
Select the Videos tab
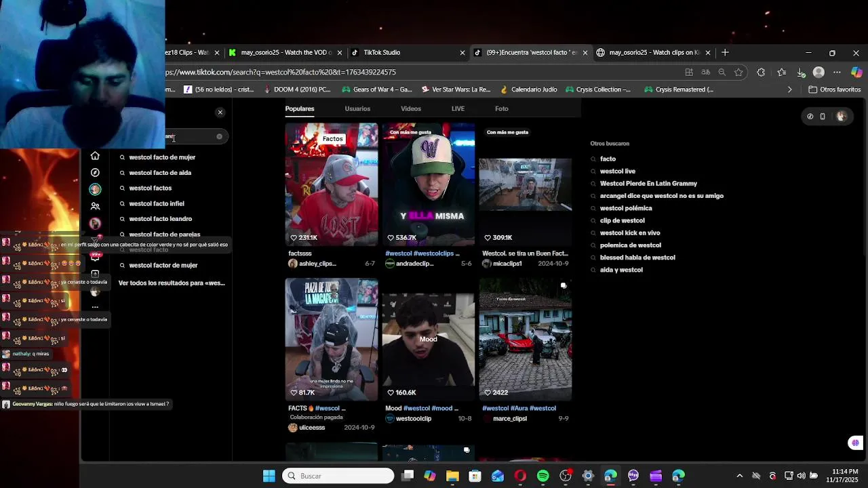(411, 108)
